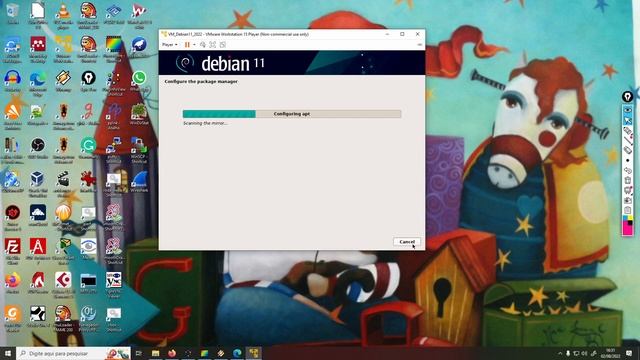Expand the power options arrow beside pause
This screenshot has width=640, height=360.
click(194, 45)
